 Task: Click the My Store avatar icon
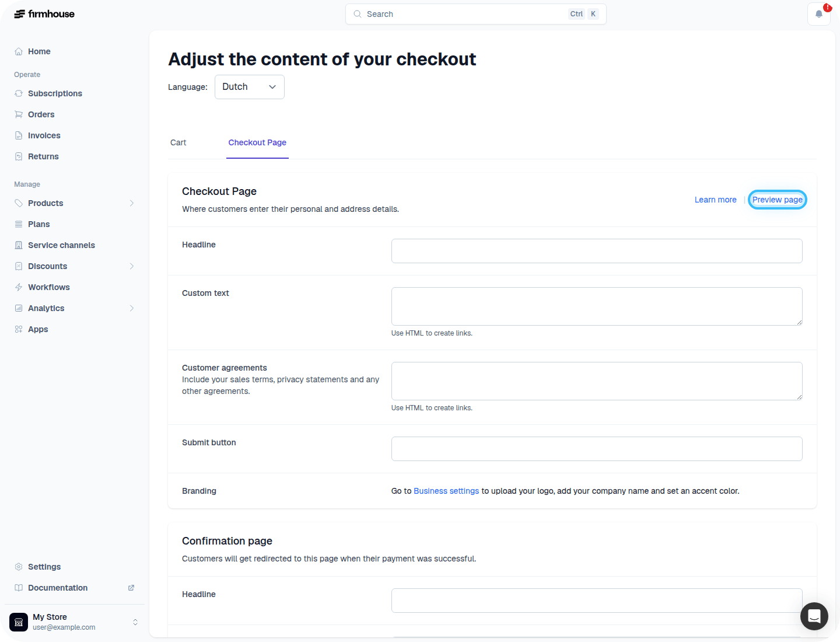pos(19,622)
